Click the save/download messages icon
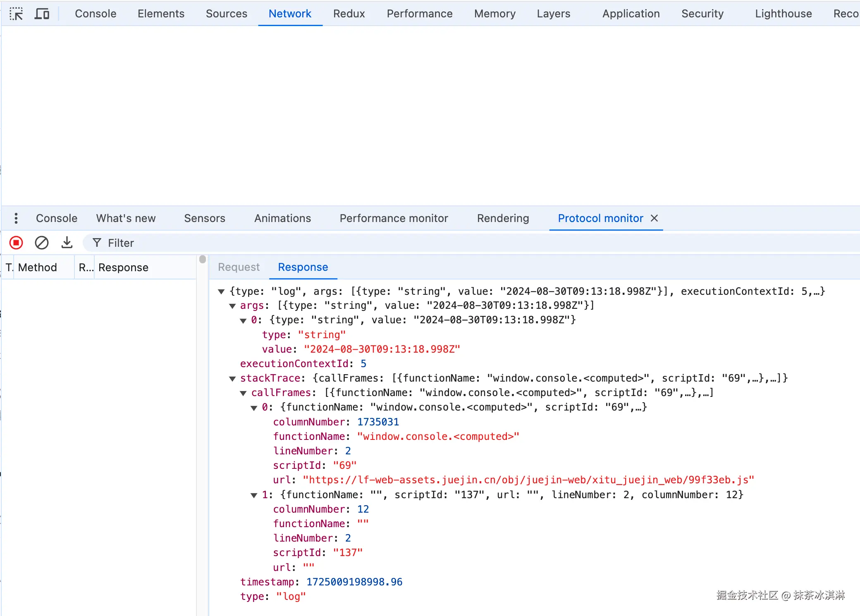This screenshot has height=616, width=860. [x=67, y=243]
